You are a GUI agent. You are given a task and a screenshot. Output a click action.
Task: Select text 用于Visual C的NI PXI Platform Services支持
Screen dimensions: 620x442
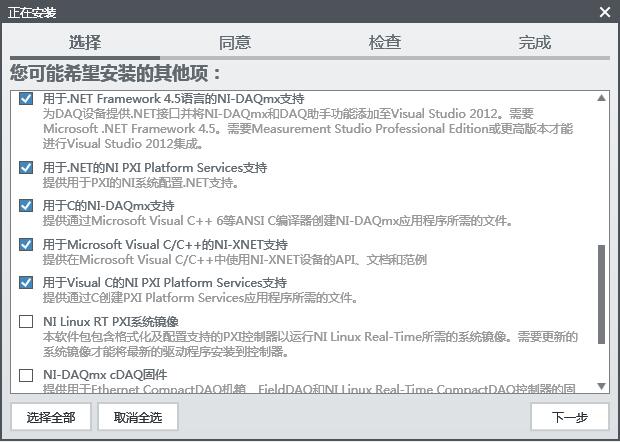coord(165,282)
